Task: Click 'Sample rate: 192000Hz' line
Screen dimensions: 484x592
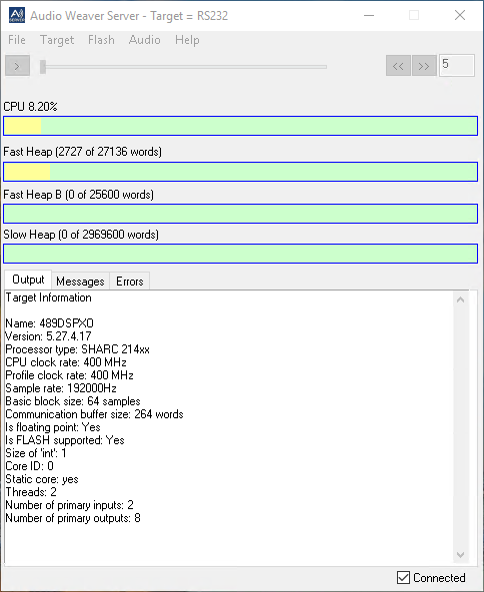Action: point(61,388)
